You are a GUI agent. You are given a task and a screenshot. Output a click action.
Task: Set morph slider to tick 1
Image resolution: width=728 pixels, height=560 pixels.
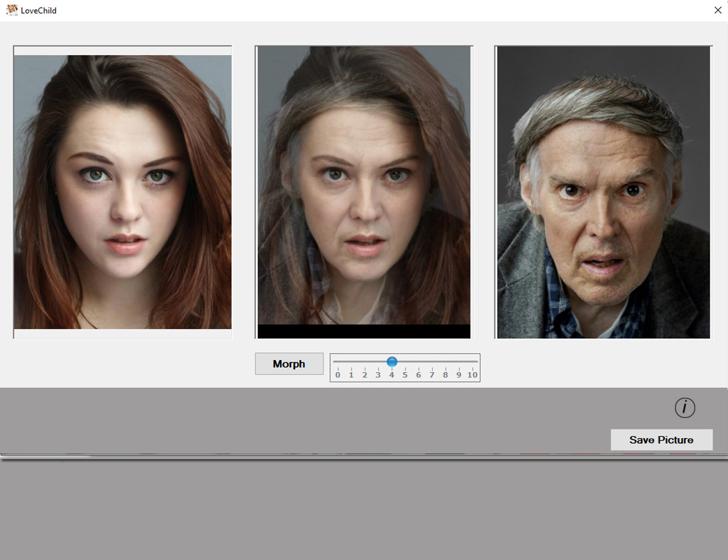(351, 362)
